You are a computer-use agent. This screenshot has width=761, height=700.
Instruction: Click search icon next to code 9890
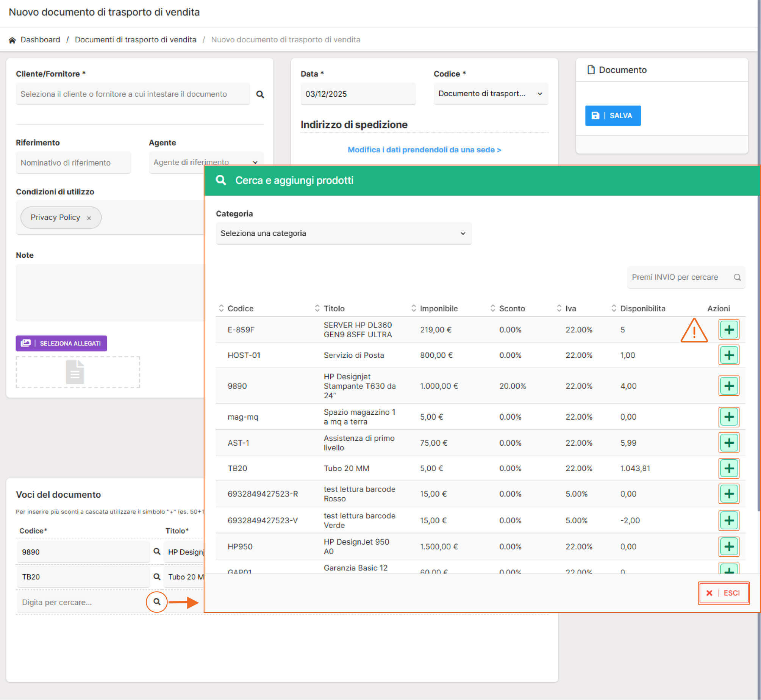pos(156,551)
